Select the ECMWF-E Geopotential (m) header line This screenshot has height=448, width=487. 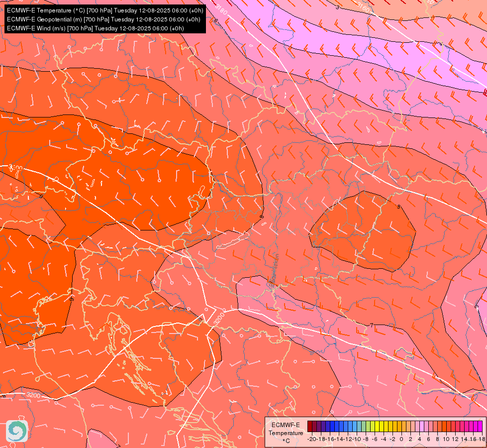pyautogui.click(x=103, y=19)
